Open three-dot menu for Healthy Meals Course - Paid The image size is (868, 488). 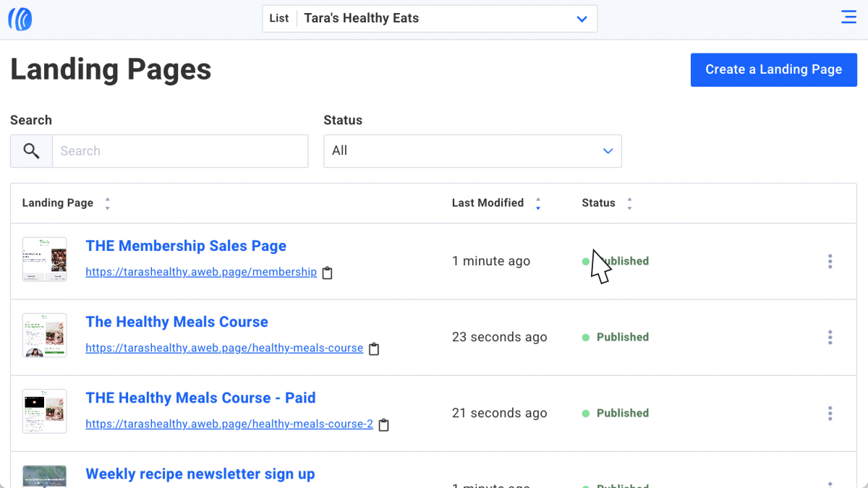coord(830,413)
